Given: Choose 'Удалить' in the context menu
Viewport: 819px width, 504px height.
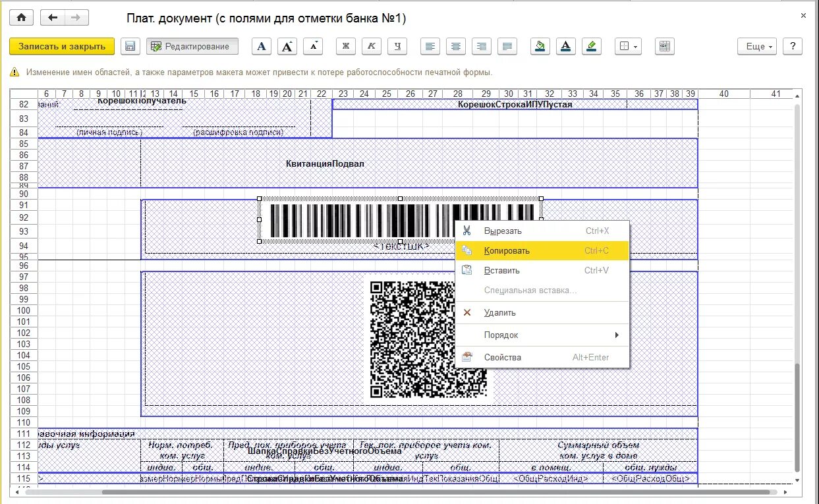Looking at the screenshot, I should [542, 312].
